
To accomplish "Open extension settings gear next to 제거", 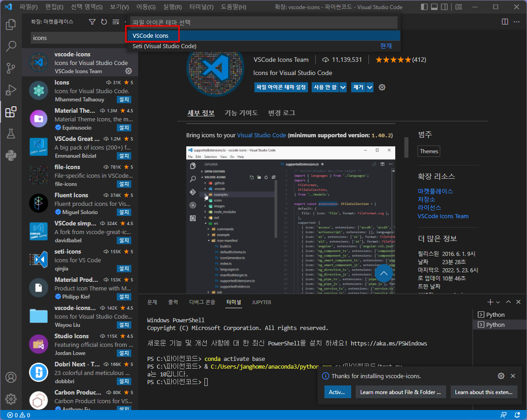I will 382,87.
